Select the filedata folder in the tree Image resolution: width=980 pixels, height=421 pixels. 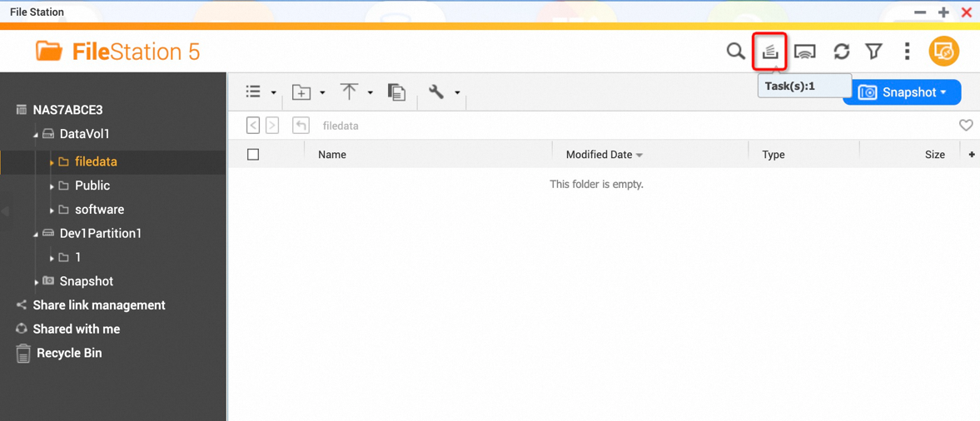[96, 161]
